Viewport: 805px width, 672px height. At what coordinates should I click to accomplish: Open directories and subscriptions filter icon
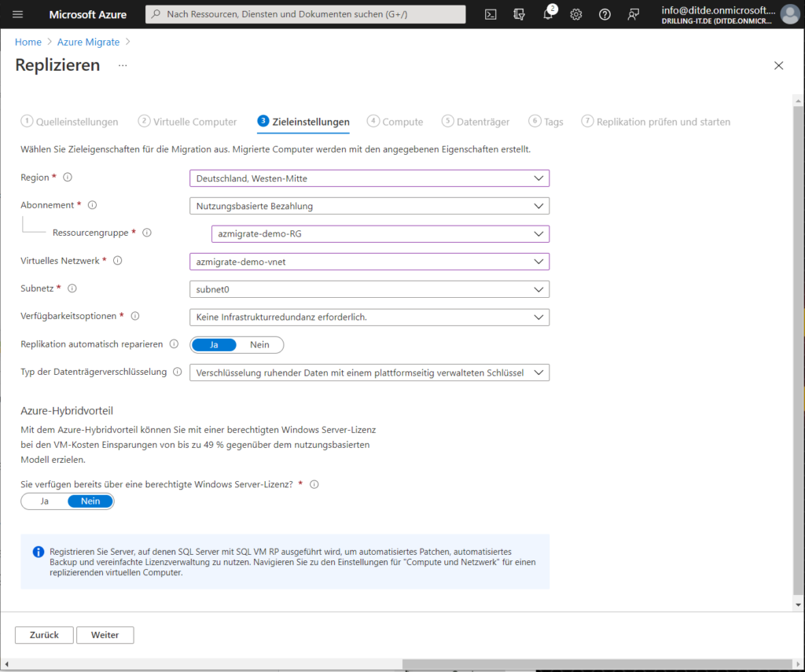click(519, 14)
